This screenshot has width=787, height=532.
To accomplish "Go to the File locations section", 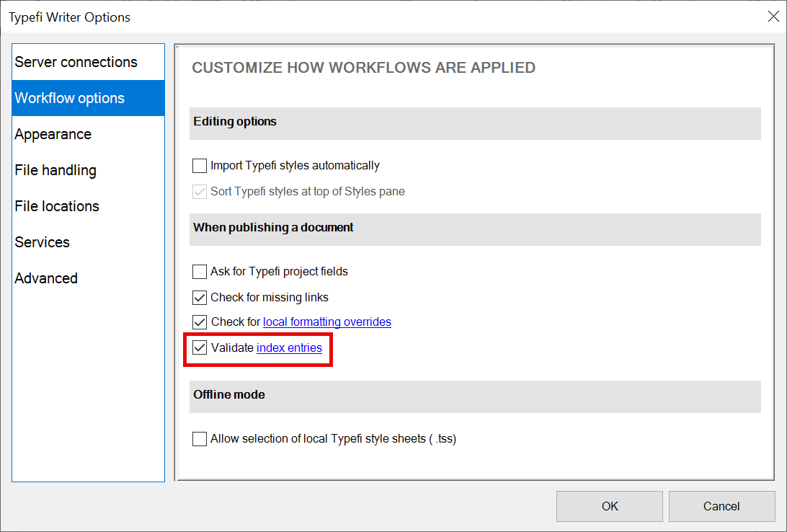I will click(89, 206).
